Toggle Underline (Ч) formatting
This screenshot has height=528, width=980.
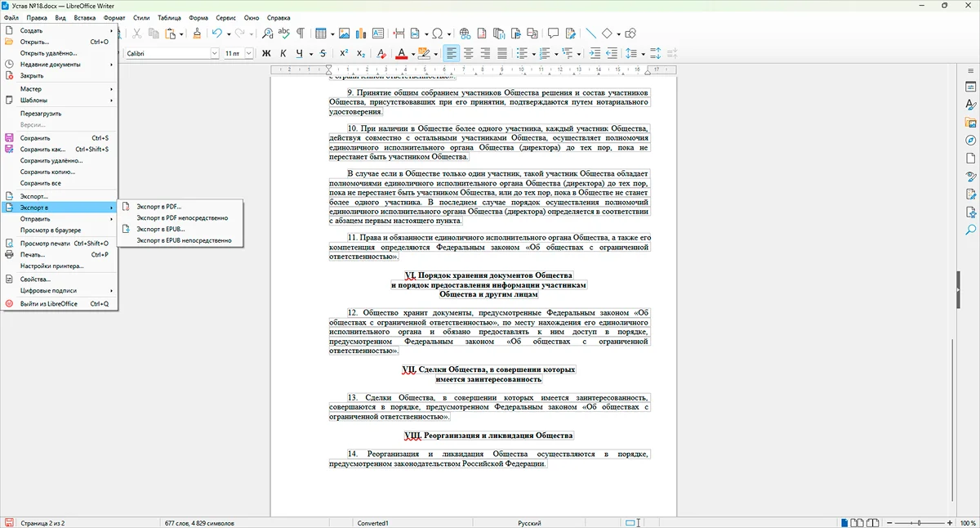pyautogui.click(x=300, y=53)
